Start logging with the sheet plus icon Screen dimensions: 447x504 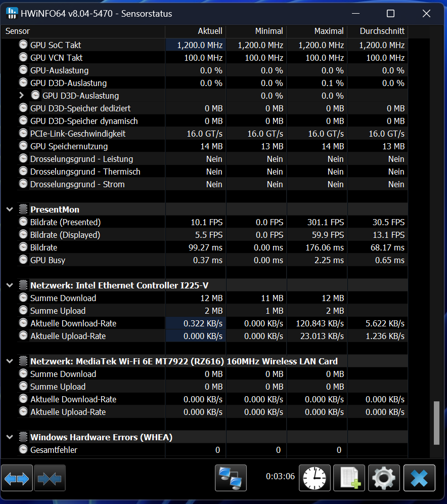pyautogui.click(x=349, y=478)
